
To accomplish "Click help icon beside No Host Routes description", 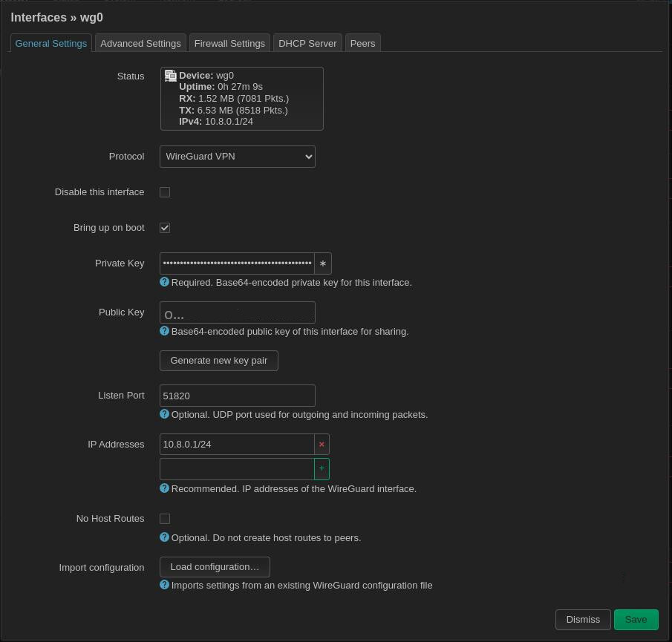I will (x=164, y=537).
